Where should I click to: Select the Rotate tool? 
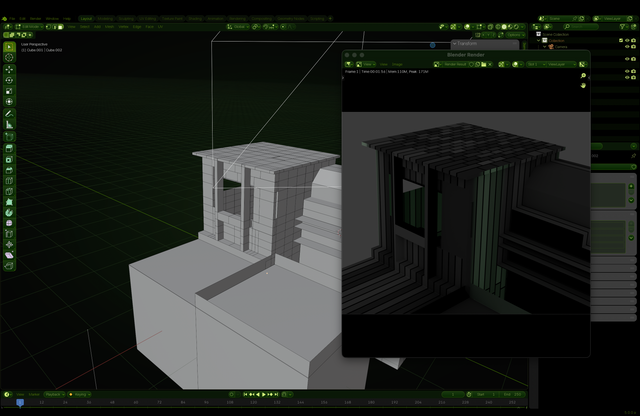coord(9,80)
